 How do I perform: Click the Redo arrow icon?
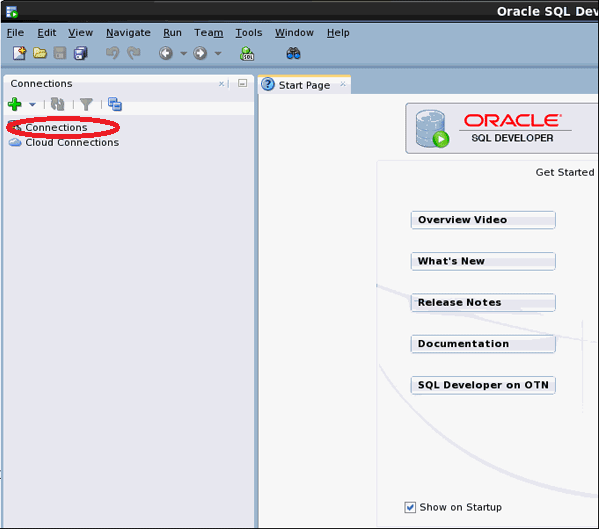[x=133, y=53]
